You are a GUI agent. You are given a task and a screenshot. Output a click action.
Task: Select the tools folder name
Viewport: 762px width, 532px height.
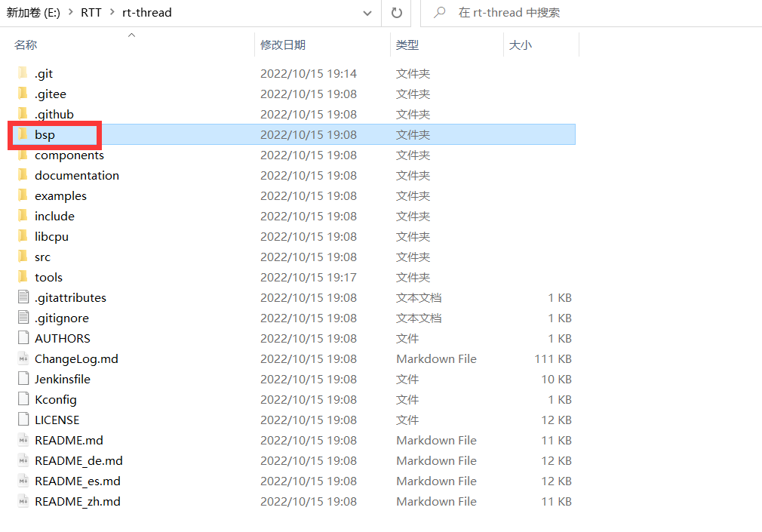[48, 278]
